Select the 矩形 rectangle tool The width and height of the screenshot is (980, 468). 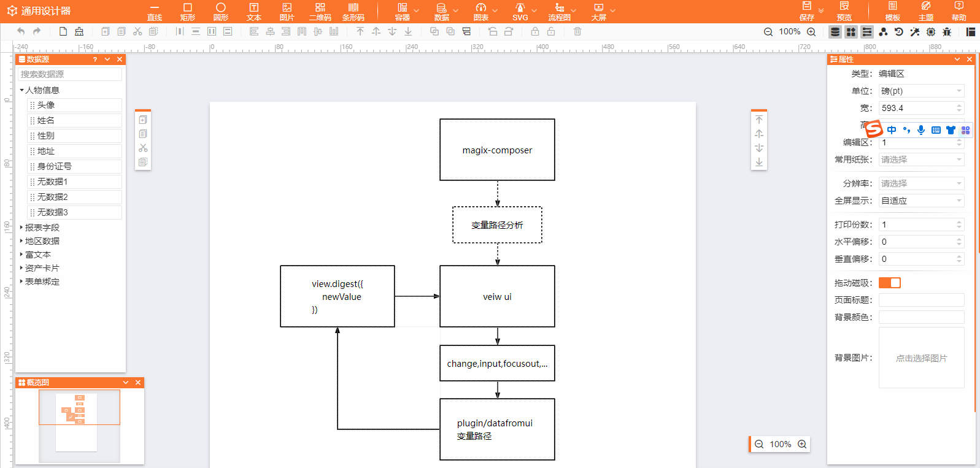click(x=188, y=12)
